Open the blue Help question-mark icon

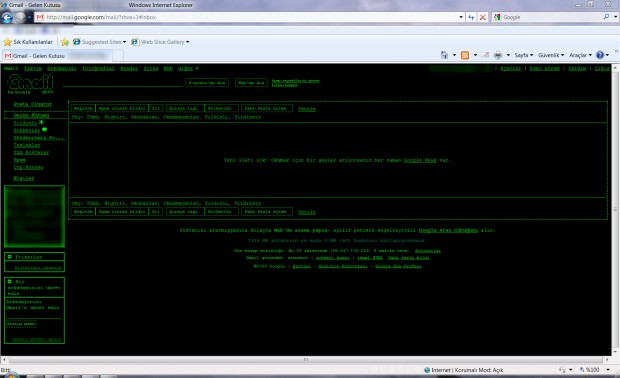coord(600,55)
